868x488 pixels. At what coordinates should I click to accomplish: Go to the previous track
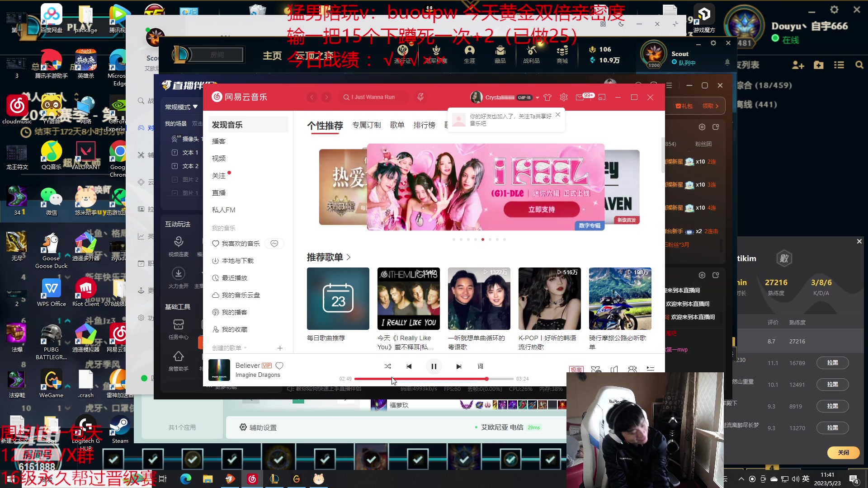(409, 366)
